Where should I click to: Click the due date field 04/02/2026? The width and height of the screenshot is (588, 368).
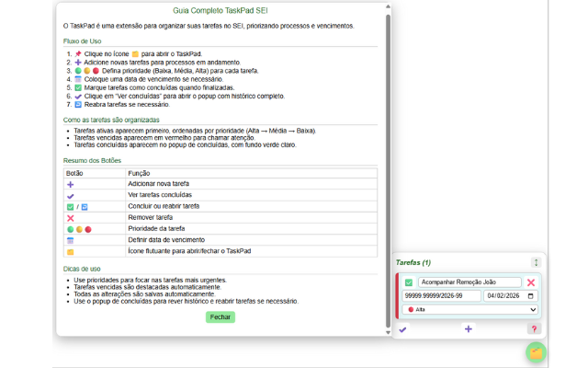pos(511,296)
